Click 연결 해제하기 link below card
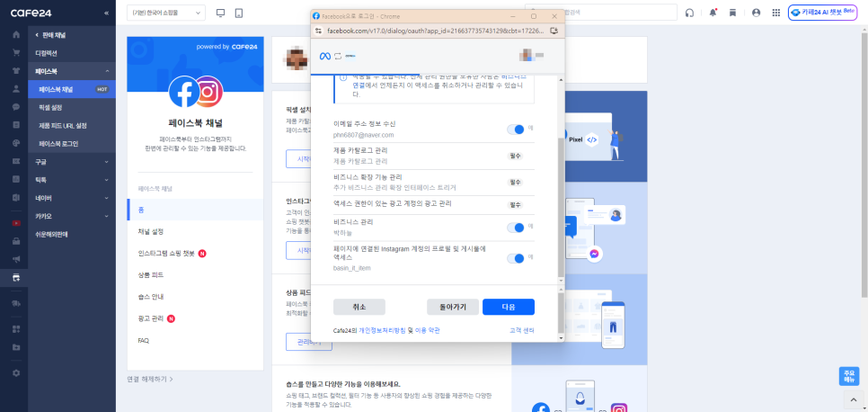This screenshot has height=412, width=868. coord(150,380)
